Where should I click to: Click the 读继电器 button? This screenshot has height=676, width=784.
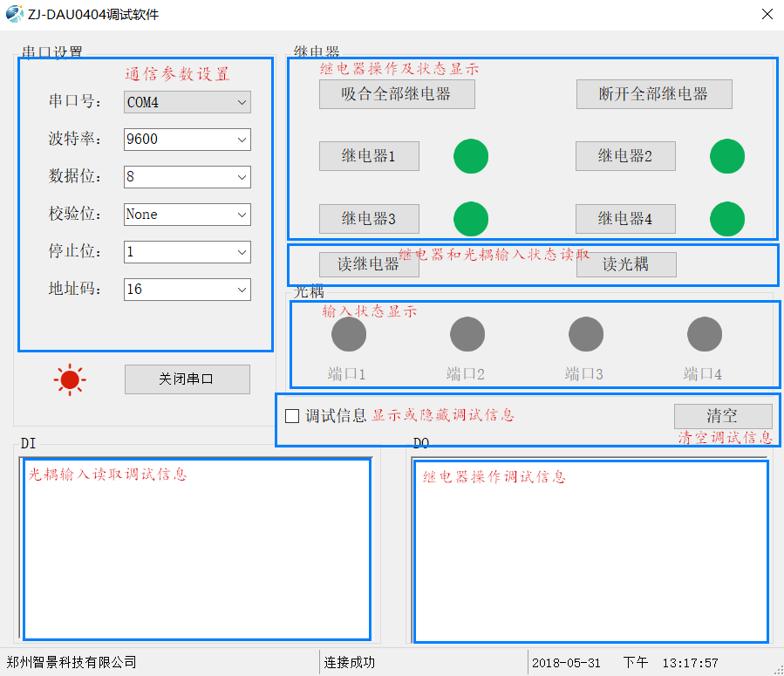pyautogui.click(x=369, y=264)
